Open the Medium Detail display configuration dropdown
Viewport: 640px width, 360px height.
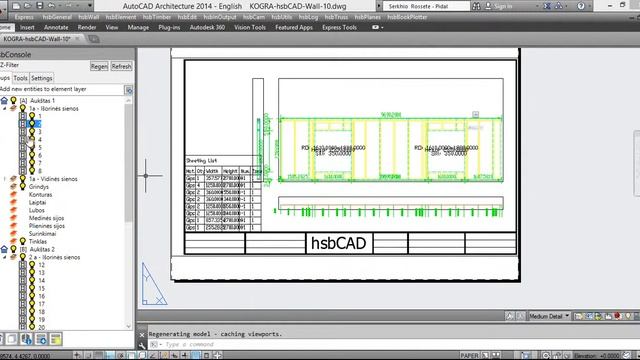[x=549, y=316]
